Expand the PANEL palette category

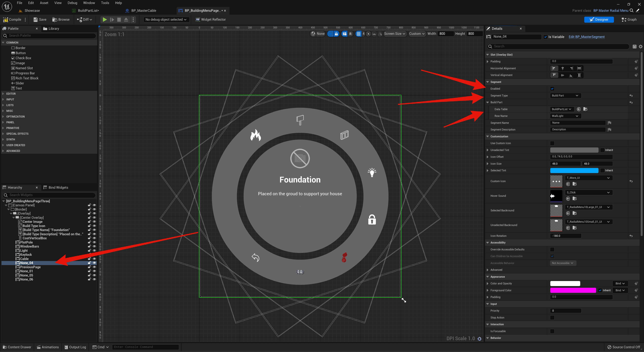coord(10,122)
